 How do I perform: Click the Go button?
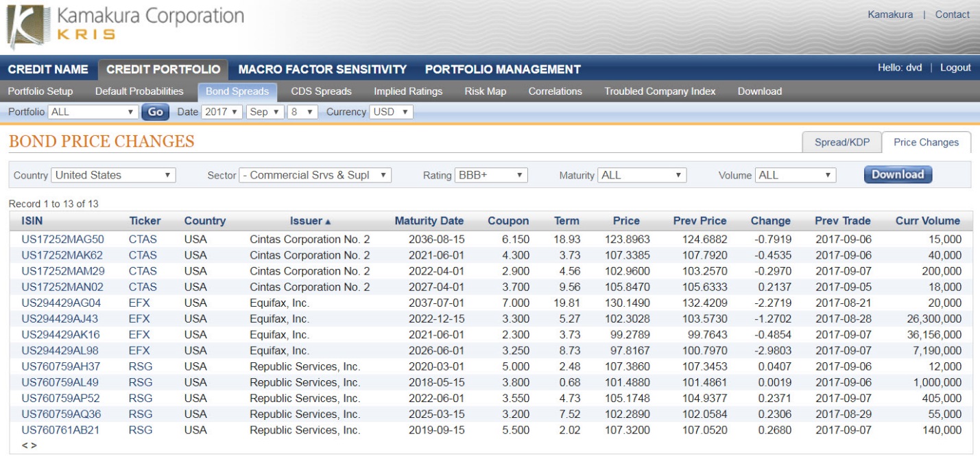(x=156, y=112)
